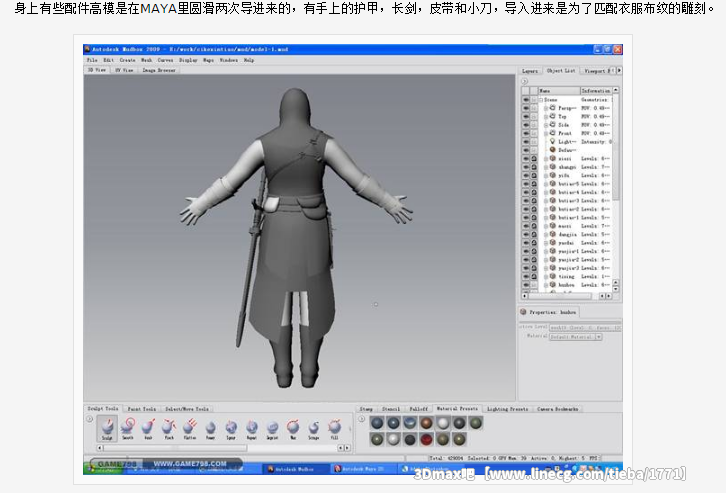Open the Active Level dropdown in Properties

585,327
